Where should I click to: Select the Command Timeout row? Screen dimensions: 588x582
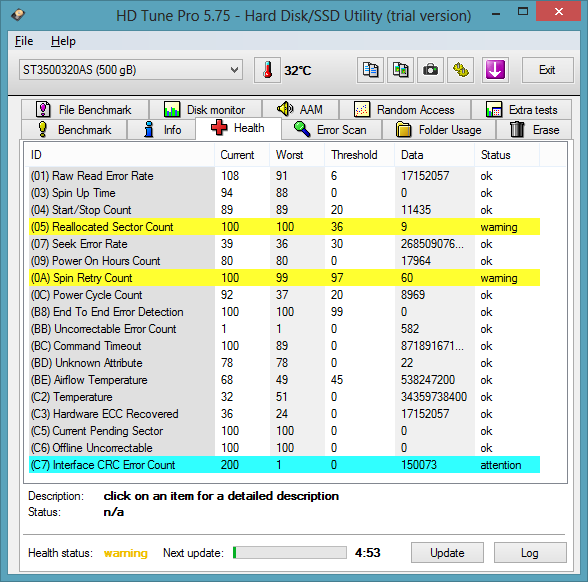(x=284, y=346)
